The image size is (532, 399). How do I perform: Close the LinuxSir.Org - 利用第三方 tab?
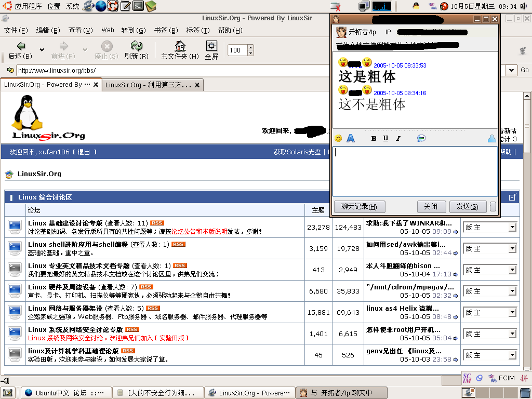(x=197, y=85)
